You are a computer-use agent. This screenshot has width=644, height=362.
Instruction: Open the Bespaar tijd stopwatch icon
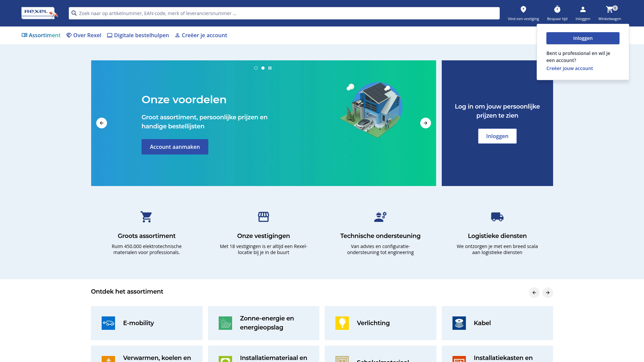(557, 9)
